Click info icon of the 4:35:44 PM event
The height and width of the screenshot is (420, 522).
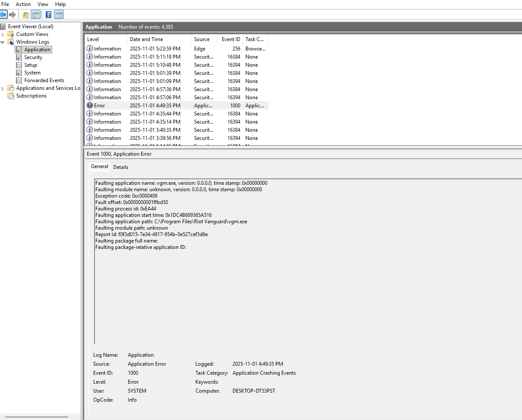pos(90,113)
